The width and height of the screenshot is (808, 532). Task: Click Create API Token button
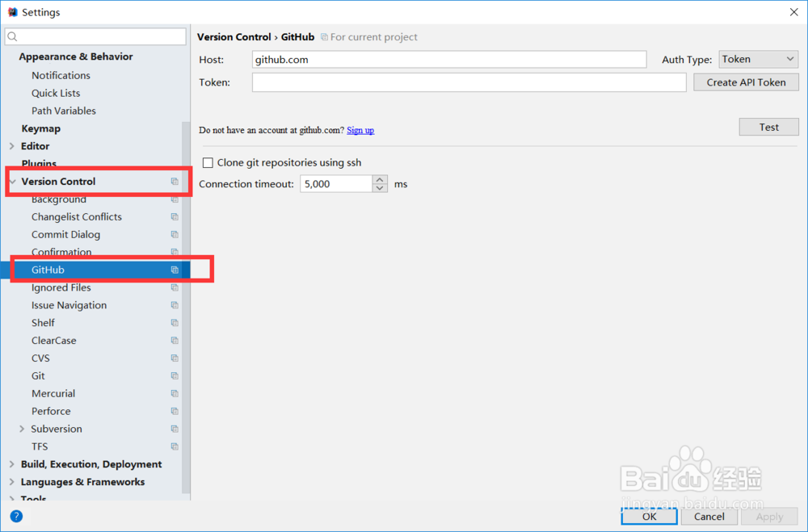[746, 82]
